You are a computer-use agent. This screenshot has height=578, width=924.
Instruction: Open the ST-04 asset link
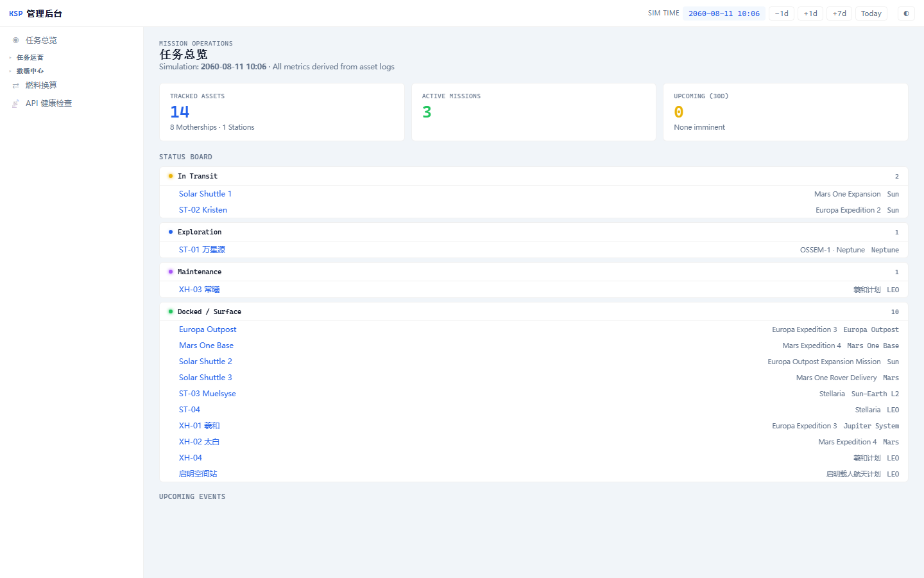(189, 410)
